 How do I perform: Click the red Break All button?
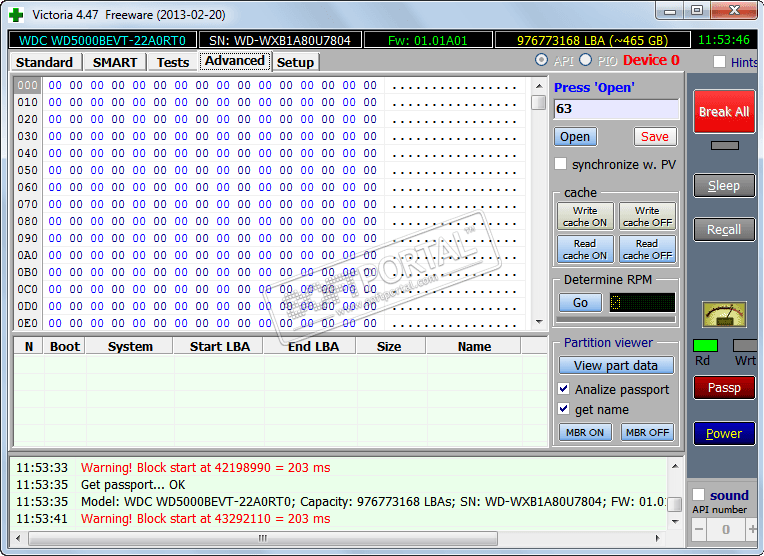(x=724, y=112)
